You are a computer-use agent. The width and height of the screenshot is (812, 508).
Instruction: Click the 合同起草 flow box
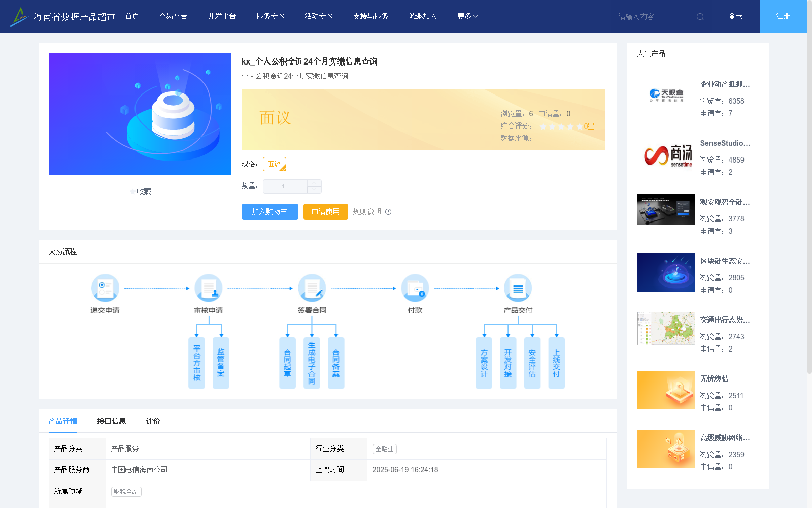[288, 363]
